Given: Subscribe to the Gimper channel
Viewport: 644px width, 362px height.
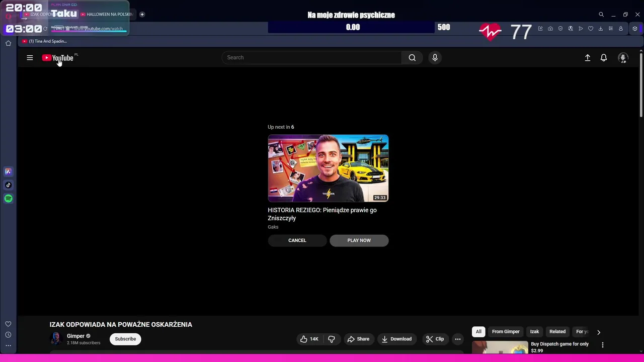Looking at the screenshot, I should click(x=125, y=339).
